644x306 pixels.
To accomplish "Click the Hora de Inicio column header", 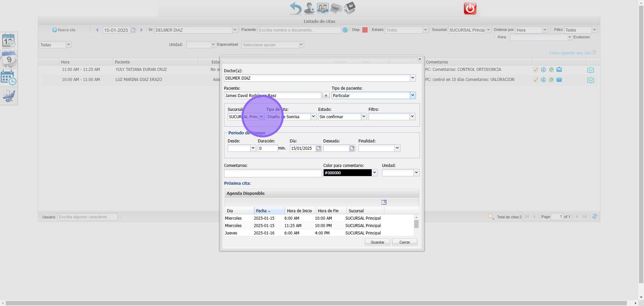I will pos(299,211).
